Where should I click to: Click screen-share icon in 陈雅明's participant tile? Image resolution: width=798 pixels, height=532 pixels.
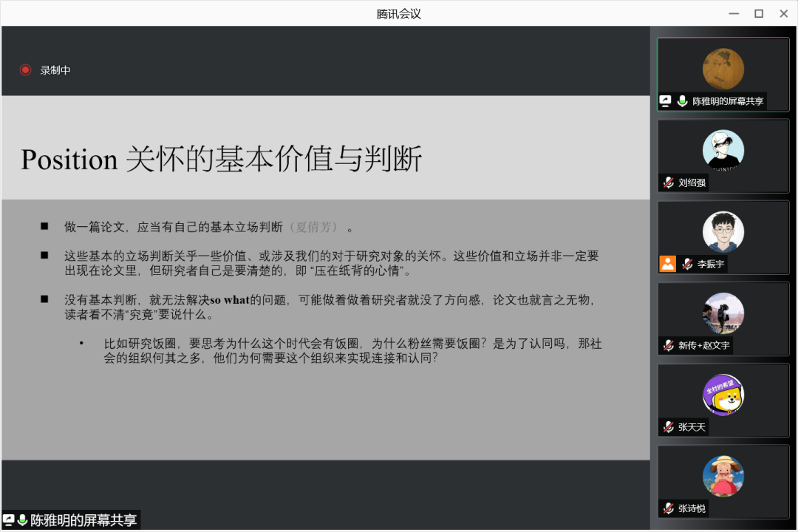(x=666, y=101)
